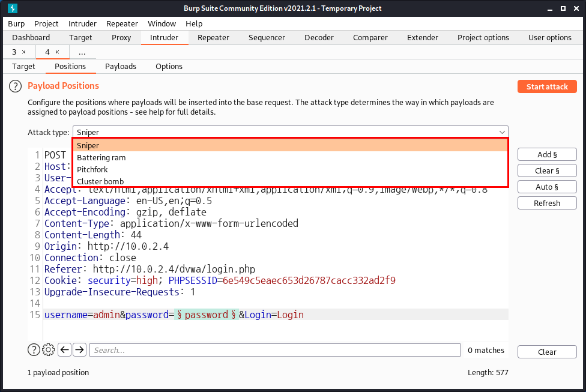Select Intruder attack tab 4

pyautogui.click(x=47, y=52)
